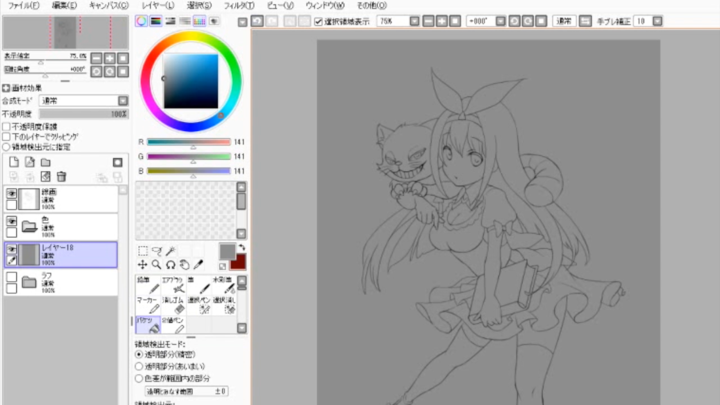This screenshot has height=405, width=720.
Task: Toggle the color wheel panel
Action: (141, 21)
